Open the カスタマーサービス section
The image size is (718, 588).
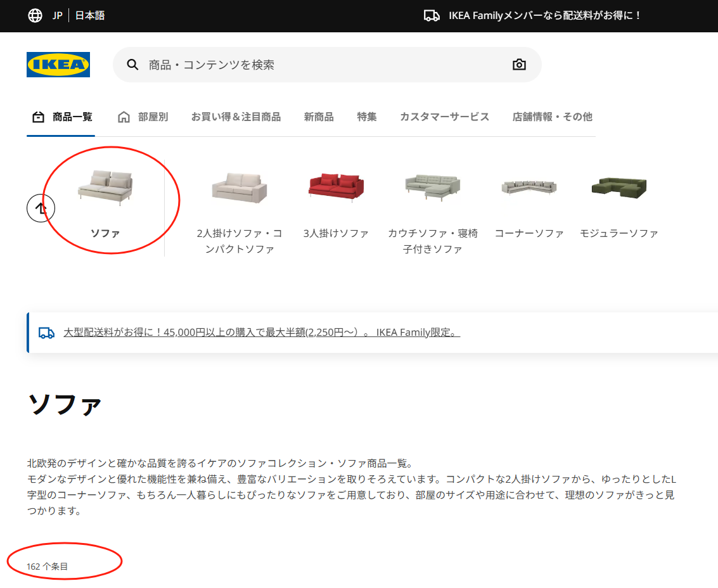point(444,117)
